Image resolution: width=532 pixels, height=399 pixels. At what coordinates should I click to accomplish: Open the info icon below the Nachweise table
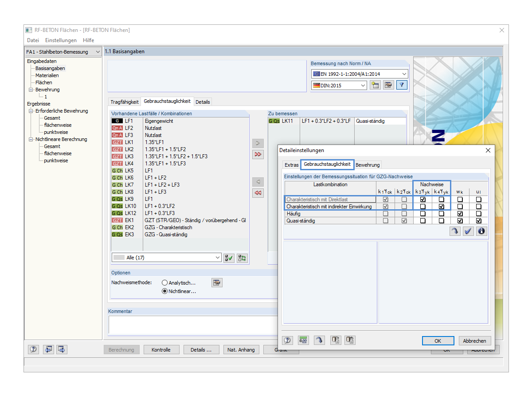[x=481, y=231]
